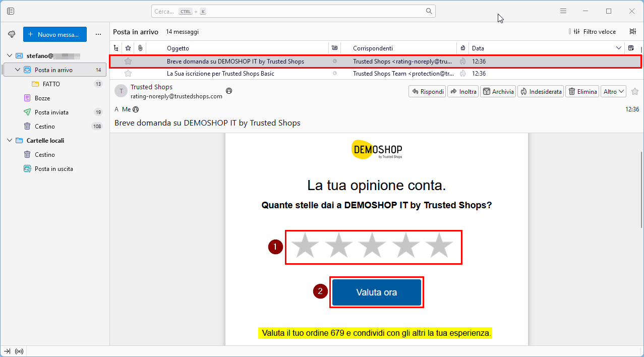Viewport: 644px width, 357px height.
Task: Sort by the Oggetto column header
Action: [237, 48]
